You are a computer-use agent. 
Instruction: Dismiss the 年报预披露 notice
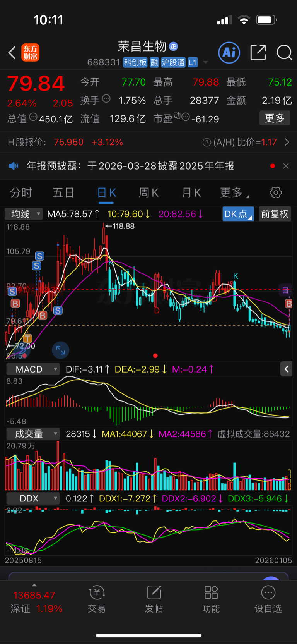[x=286, y=166]
